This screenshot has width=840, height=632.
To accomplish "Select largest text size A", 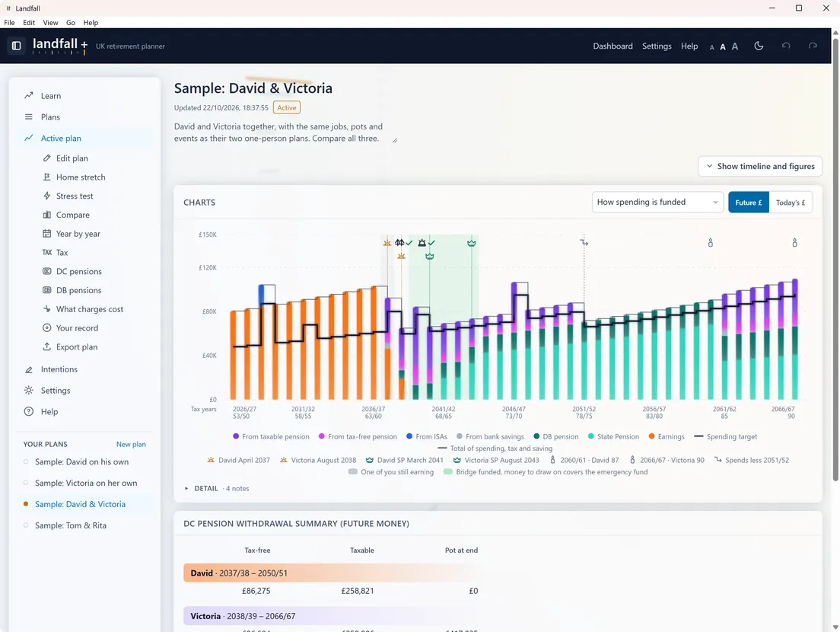I will pos(735,46).
